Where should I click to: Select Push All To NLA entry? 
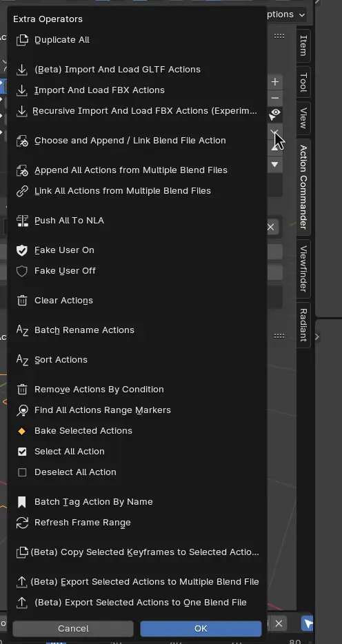coord(137,221)
